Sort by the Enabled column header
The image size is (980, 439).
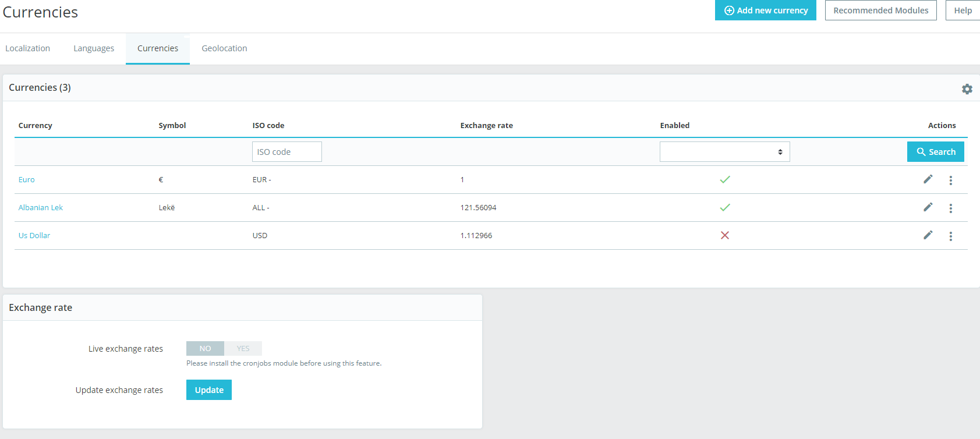point(675,125)
